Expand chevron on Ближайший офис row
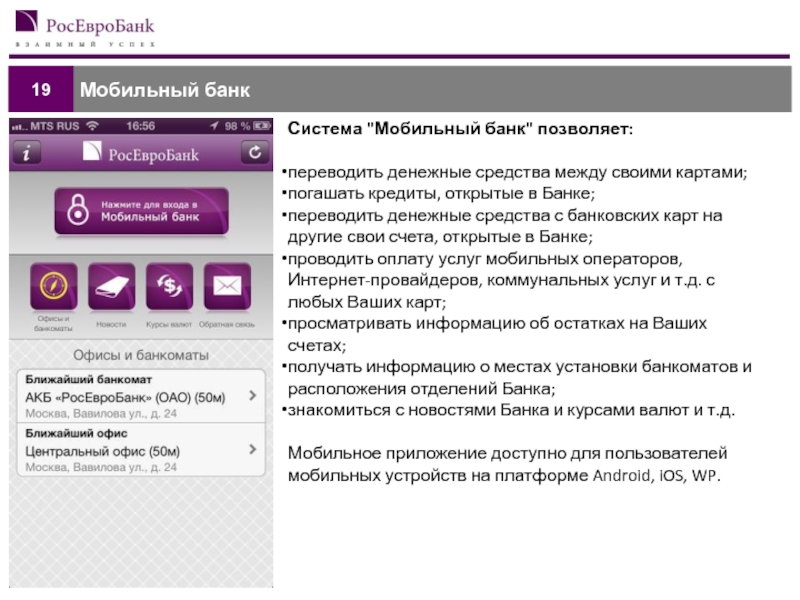 click(x=252, y=449)
